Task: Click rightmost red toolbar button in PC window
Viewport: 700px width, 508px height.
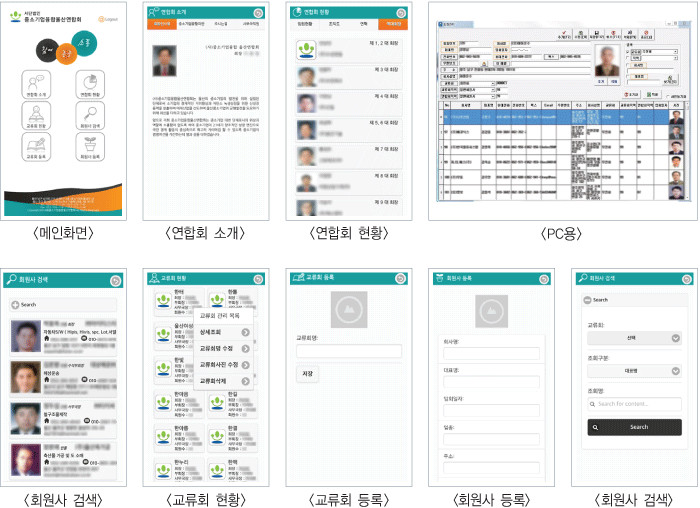Action: (646, 35)
